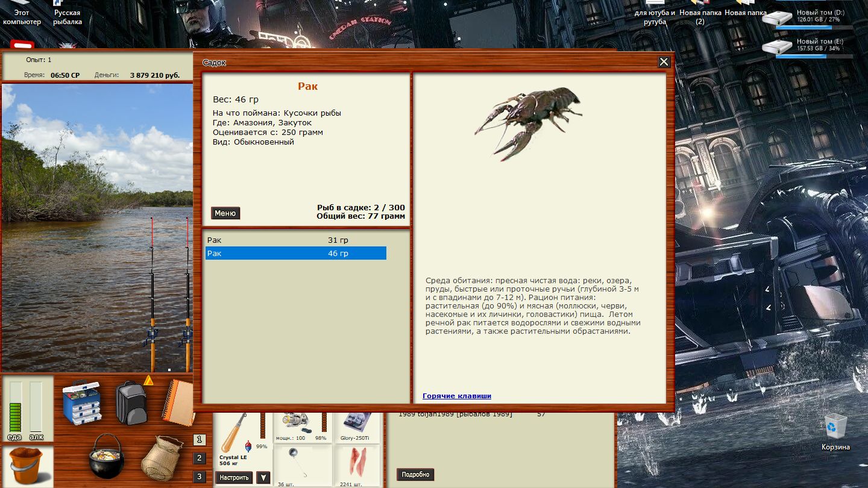Click the Настроить tackle button
The height and width of the screenshot is (488, 868).
point(234,478)
